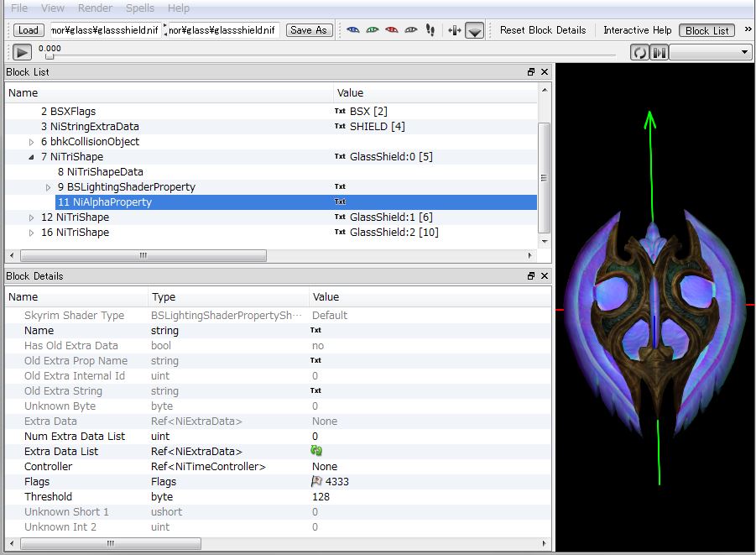Click the Flags flag icon
Viewport: 756px width, 555px height.
[x=317, y=481]
